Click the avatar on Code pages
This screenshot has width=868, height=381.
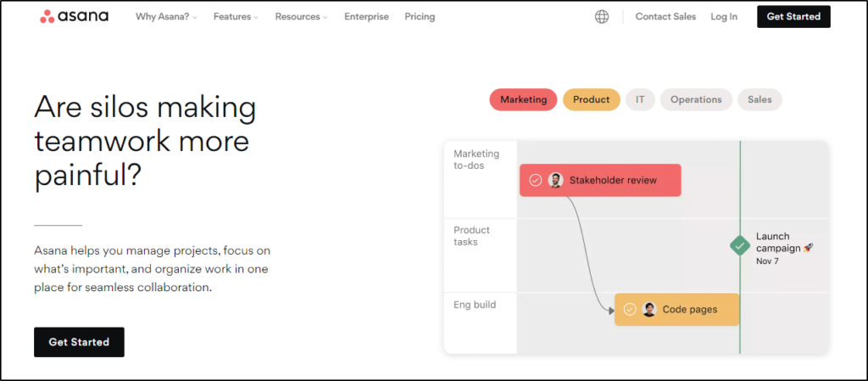click(x=649, y=310)
